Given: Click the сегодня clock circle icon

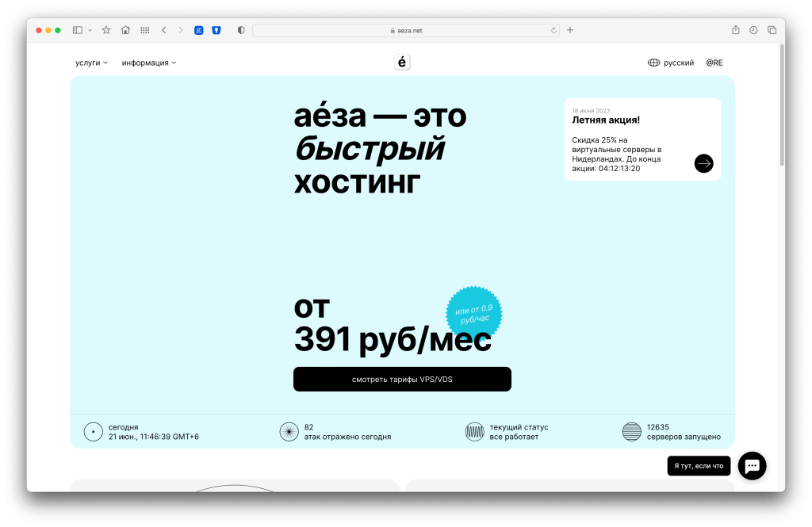Looking at the screenshot, I should click(94, 432).
